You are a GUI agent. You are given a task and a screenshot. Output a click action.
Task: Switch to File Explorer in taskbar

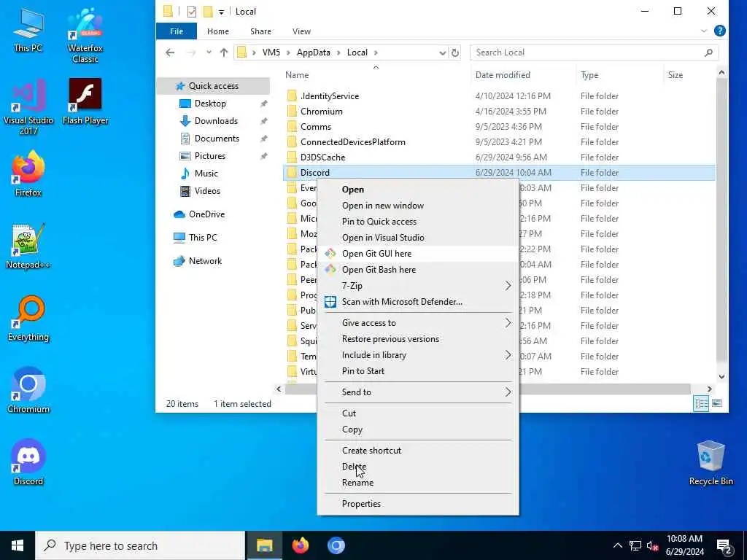click(264, 545)
